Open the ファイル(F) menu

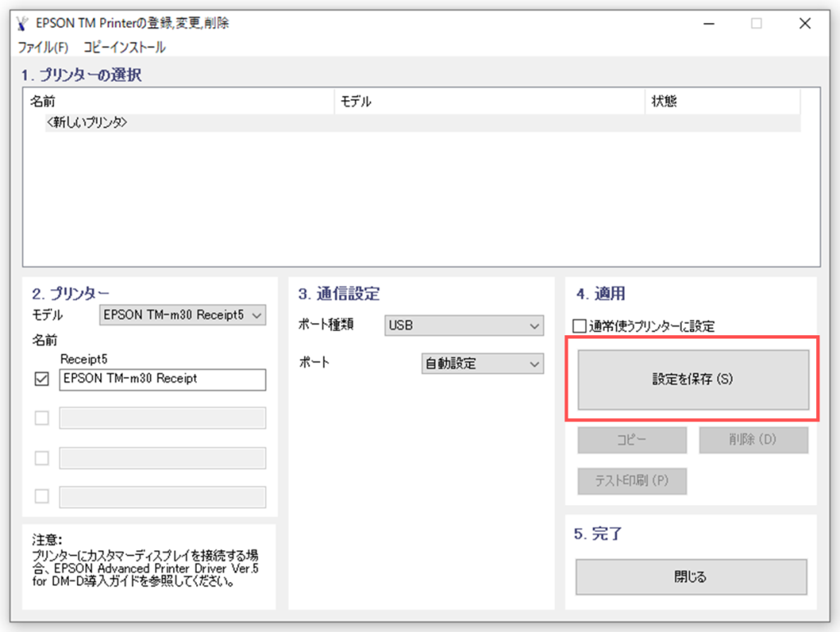click(43, 48)
